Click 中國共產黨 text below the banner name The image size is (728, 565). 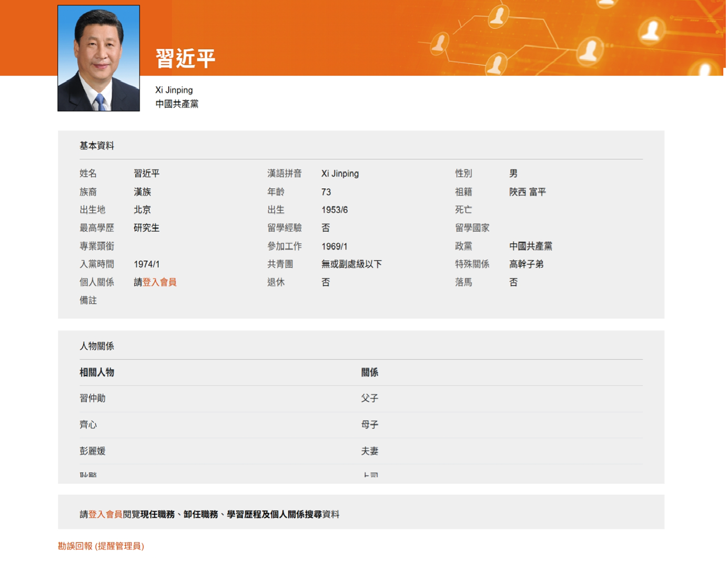(177, 104)
